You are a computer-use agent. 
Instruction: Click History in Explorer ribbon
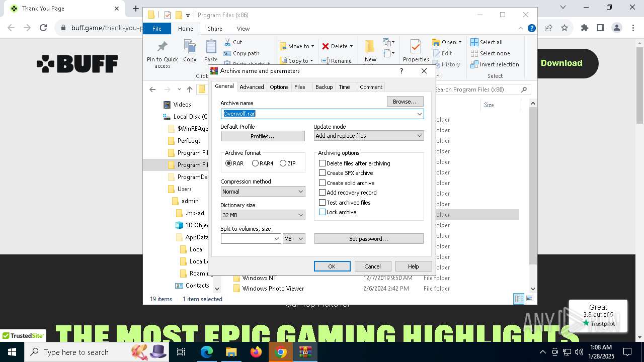446,64
